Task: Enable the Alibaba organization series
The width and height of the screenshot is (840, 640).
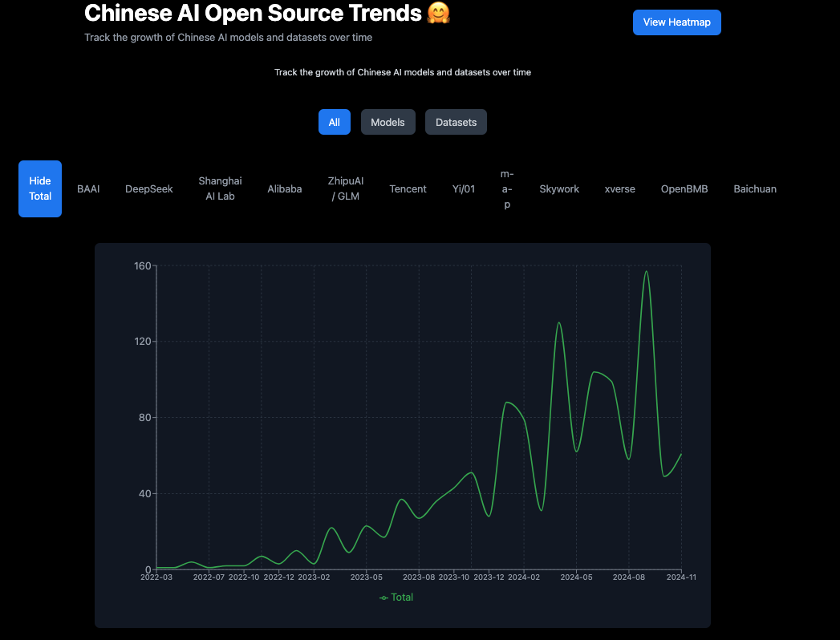Action: [x=285, y=189]
